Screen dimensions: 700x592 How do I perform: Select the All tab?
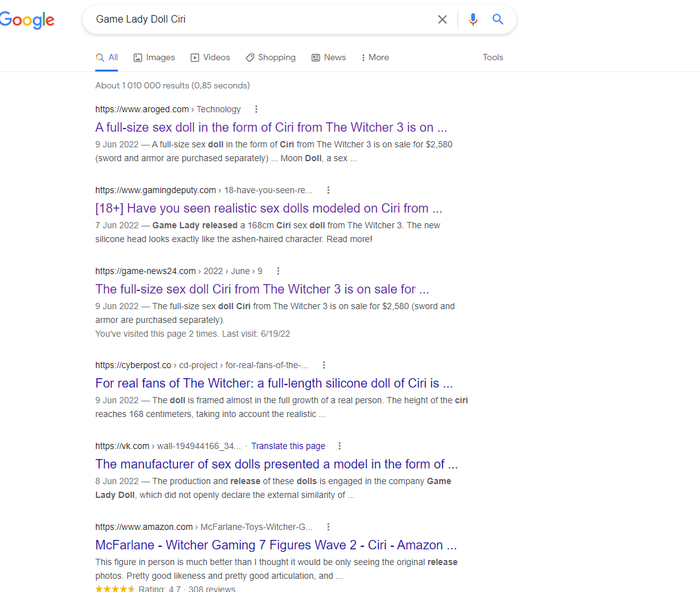click(107, 58)
